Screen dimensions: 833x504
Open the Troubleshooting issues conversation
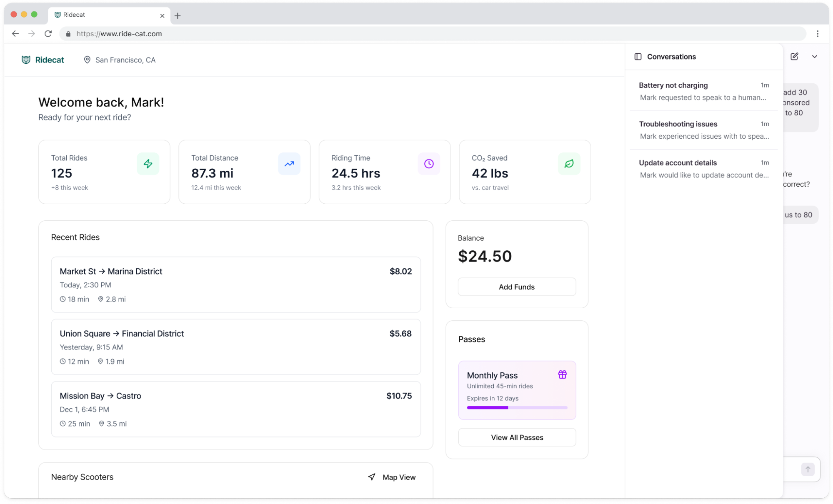pos(703,130)
